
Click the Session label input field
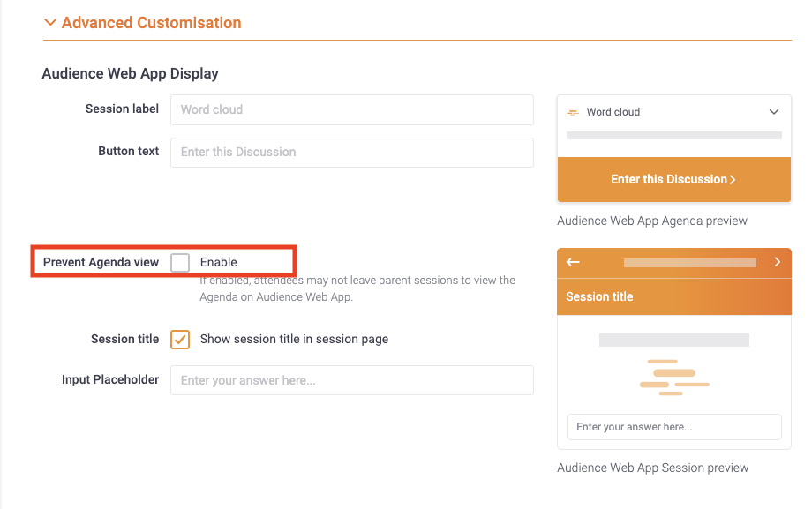tap(352, 109)
